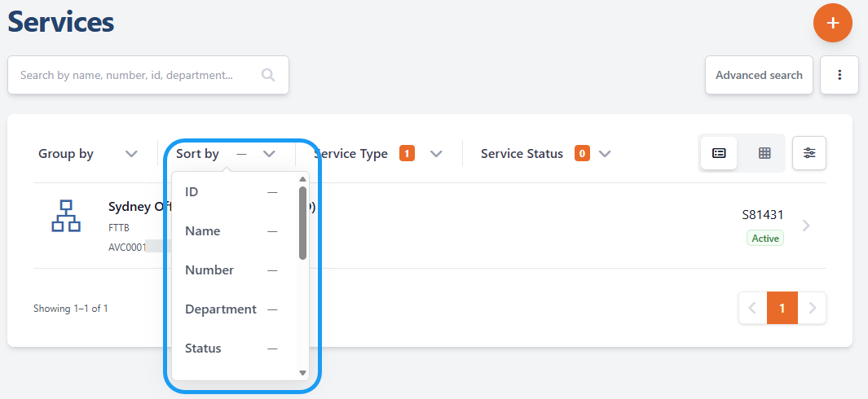Click the network service icon for Sydney Office

66,216
